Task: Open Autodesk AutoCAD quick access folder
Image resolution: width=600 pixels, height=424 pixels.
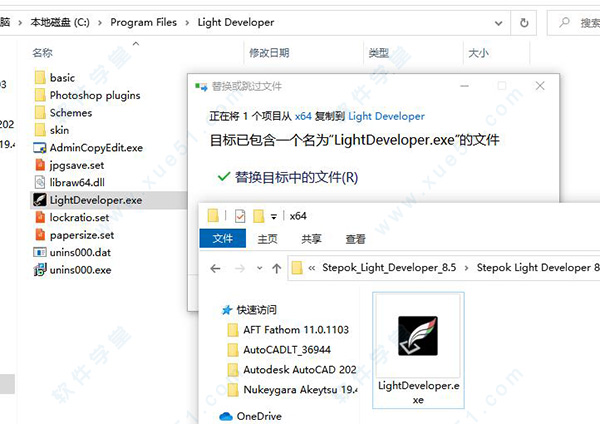Action: click(300, 369)
